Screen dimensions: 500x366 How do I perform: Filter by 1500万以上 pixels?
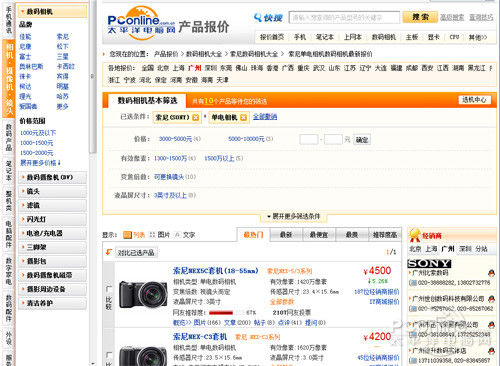click(219, 158)
